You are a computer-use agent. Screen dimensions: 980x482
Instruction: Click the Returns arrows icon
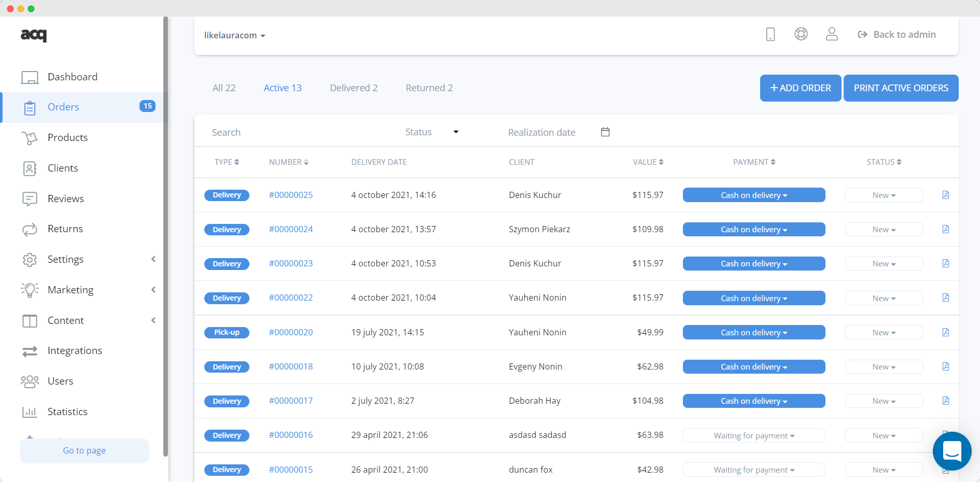tap(30, 229)
